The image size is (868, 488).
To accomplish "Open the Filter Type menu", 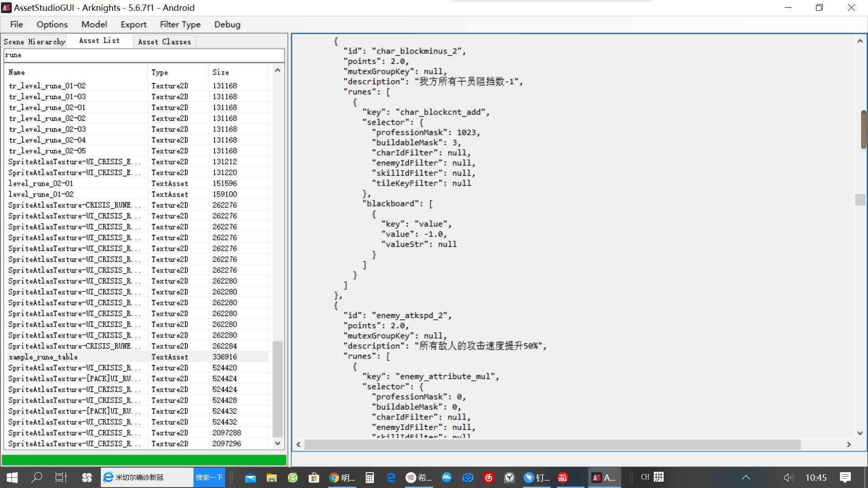I will [x=180, y=24].
